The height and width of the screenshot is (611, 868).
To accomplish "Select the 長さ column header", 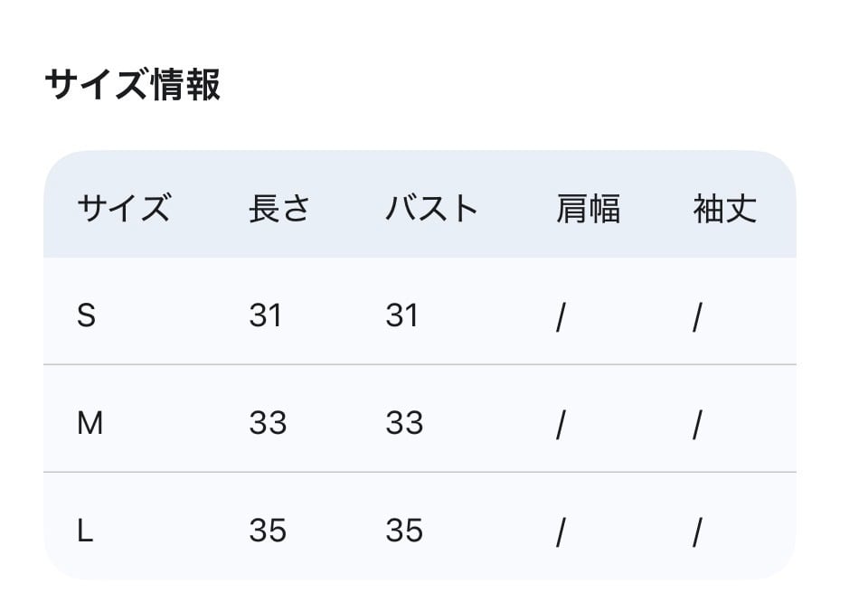I will [x=279, y=209].
